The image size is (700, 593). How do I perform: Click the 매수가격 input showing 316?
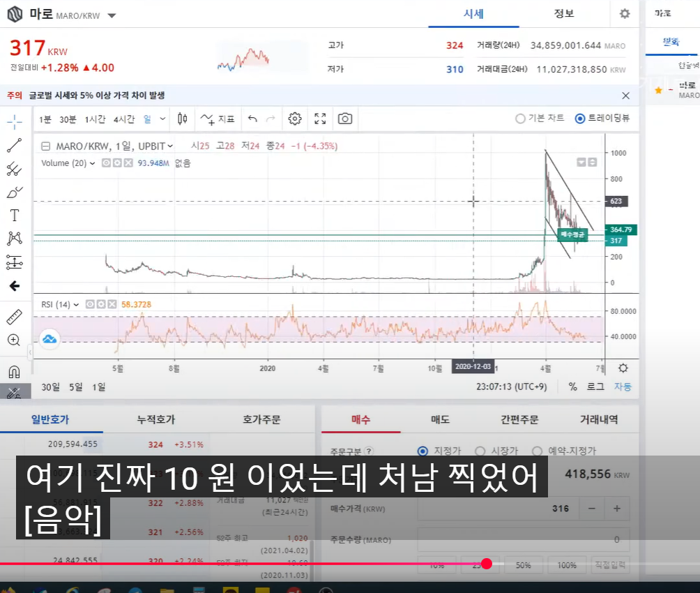click(499, 509)
